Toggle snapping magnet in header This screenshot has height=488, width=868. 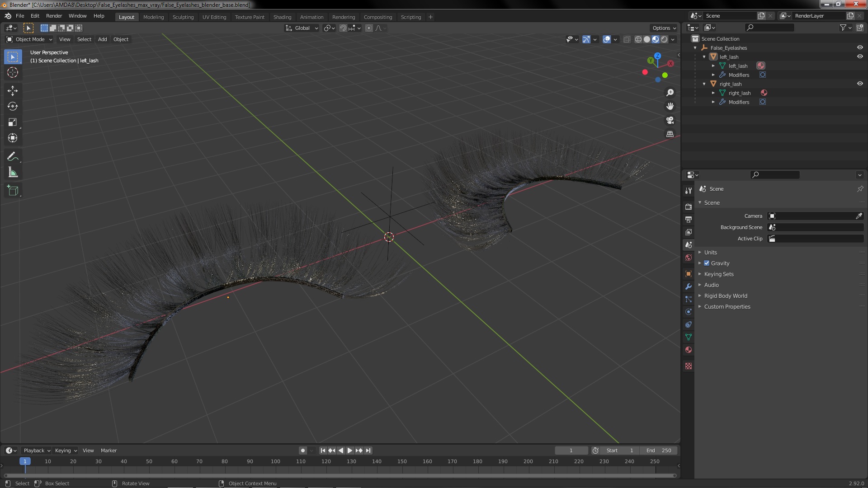(x=343, y=28)
